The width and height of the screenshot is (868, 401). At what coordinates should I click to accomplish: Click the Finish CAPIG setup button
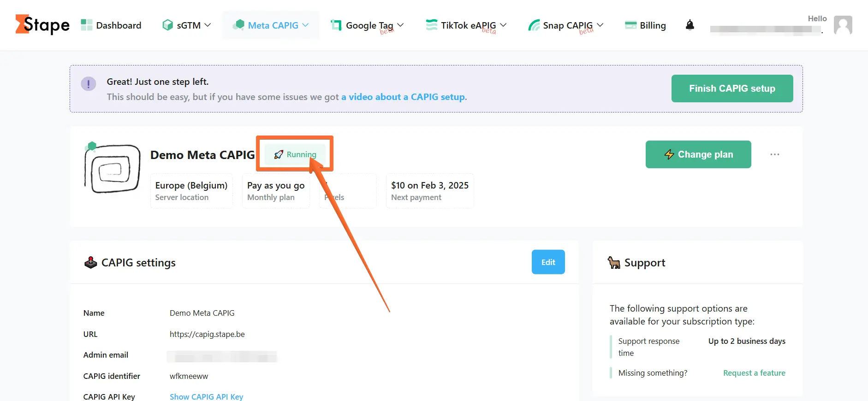[732, 88]
